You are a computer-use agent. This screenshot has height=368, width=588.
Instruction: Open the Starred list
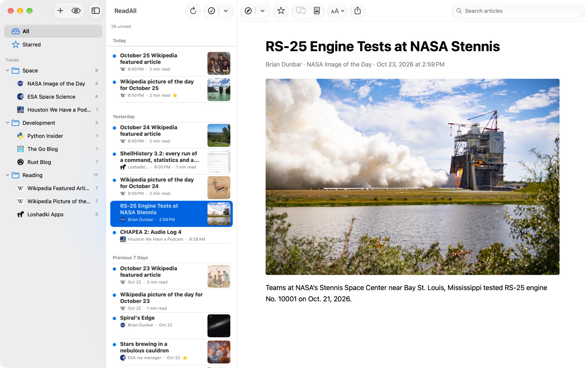pos(53,45)
